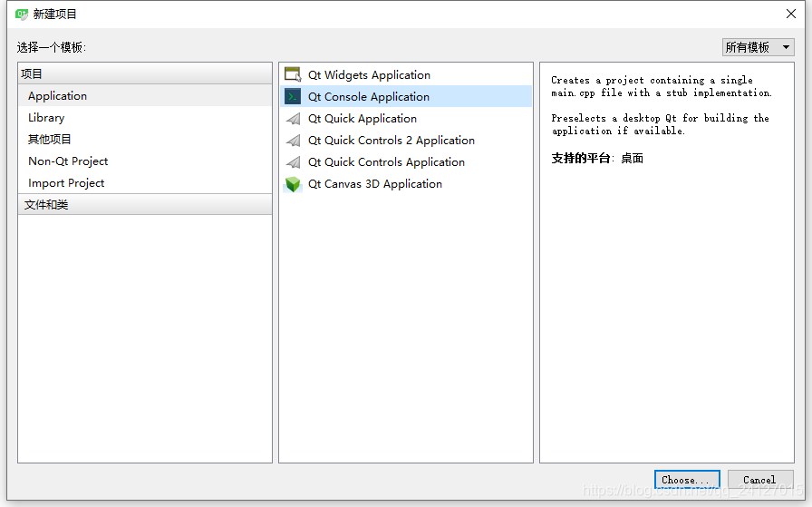This screenshot has height=507, width=812.
Task: Click the Qt Quick Controls Application icon
Action: click(293, 162)
